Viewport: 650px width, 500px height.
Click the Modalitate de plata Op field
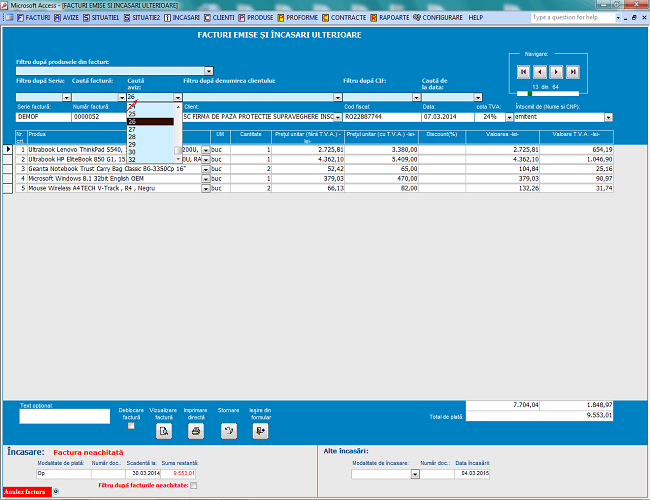click(64, 473)
